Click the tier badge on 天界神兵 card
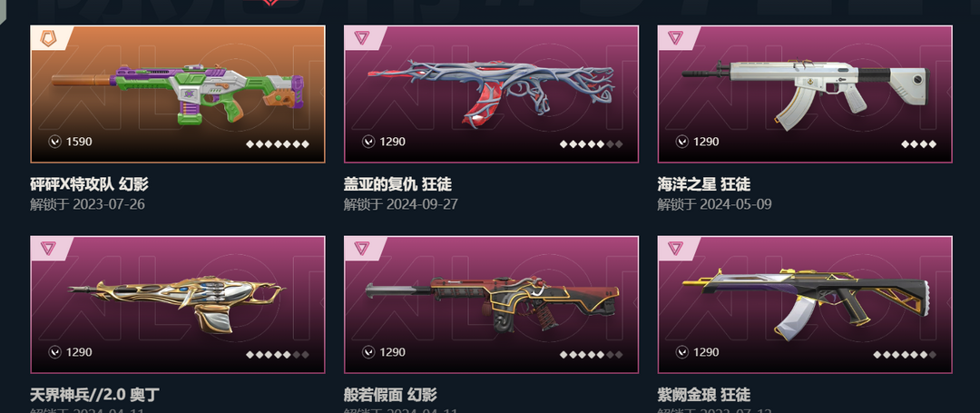Viewport: 980px width, 413px height. 48,248
